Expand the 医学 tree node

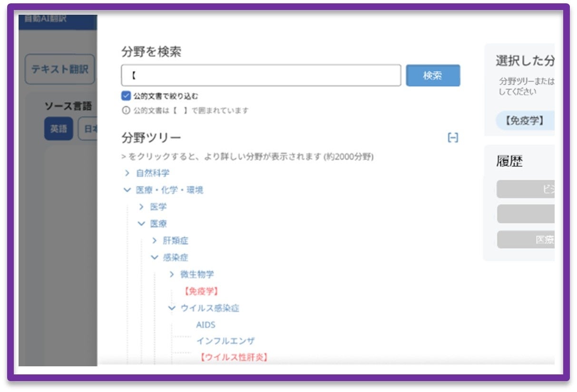141,207
